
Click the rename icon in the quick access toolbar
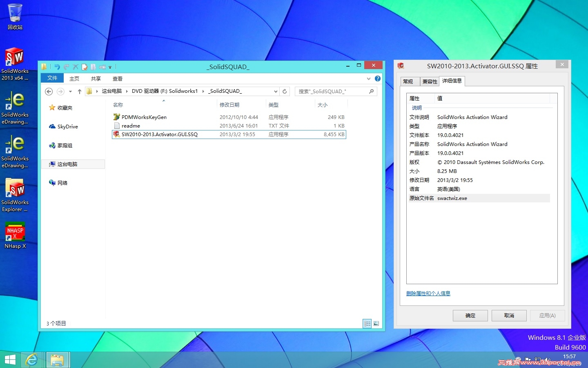point(102,67)
